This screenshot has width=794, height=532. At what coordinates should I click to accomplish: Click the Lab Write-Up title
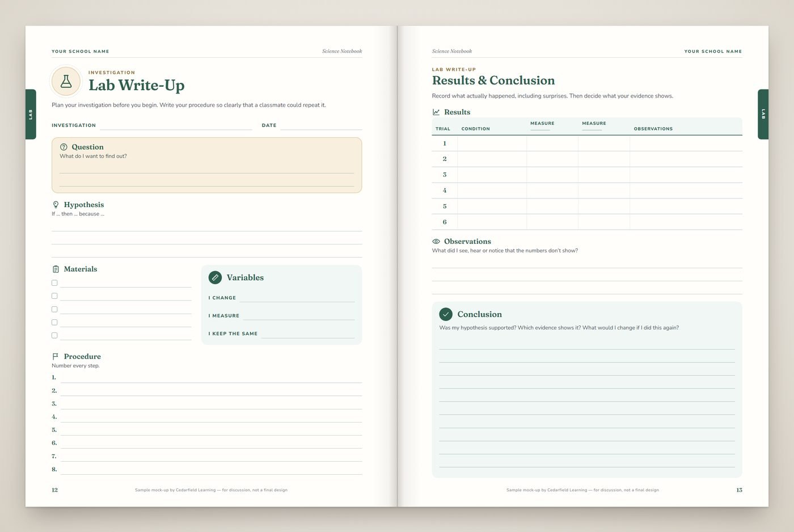click(137, 85)
